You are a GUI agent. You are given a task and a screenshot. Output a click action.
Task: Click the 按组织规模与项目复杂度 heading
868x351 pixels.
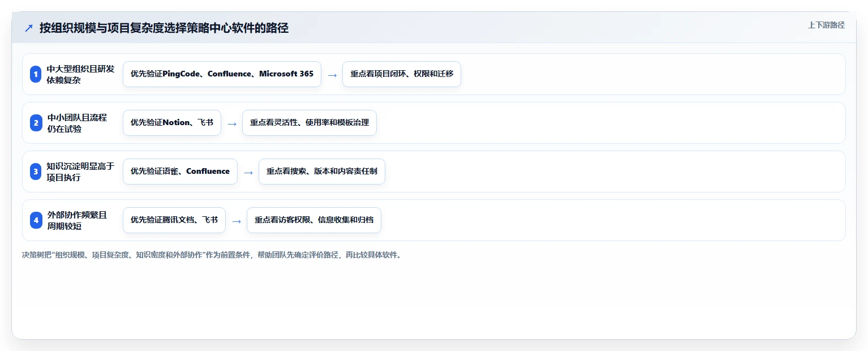(x=164, y=28)
